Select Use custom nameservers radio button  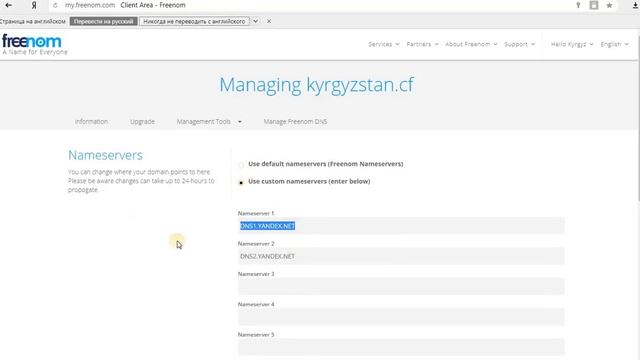(x=241, y=182)
